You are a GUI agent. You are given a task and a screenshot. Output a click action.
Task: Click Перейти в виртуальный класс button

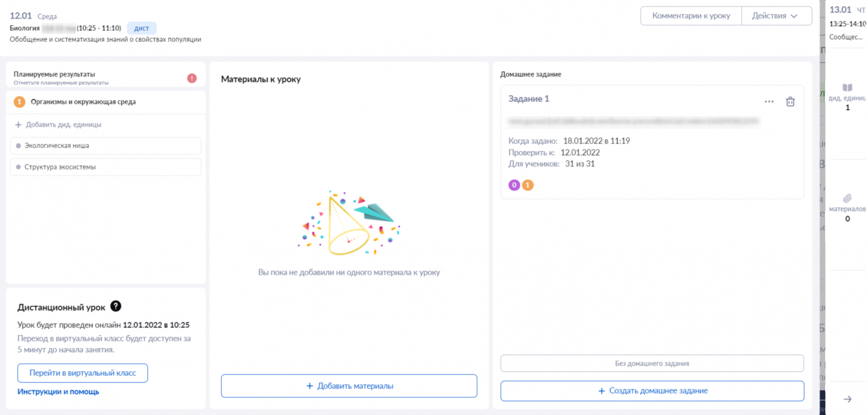[82, 373]
